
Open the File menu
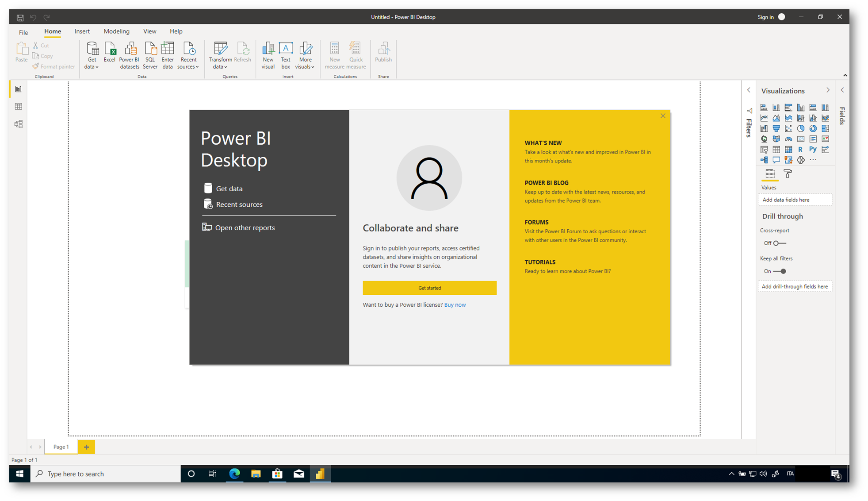pyautogui.click(x=23, y=32)
